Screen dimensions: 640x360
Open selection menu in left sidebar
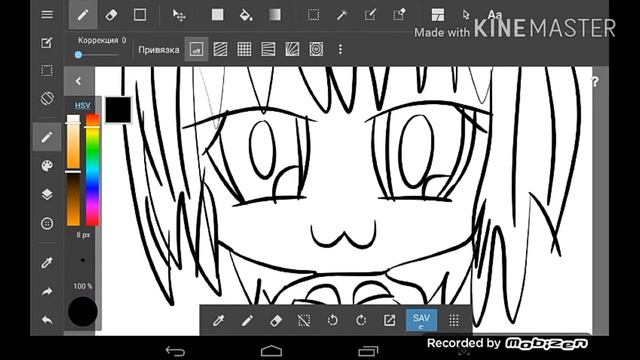point(47,71)
